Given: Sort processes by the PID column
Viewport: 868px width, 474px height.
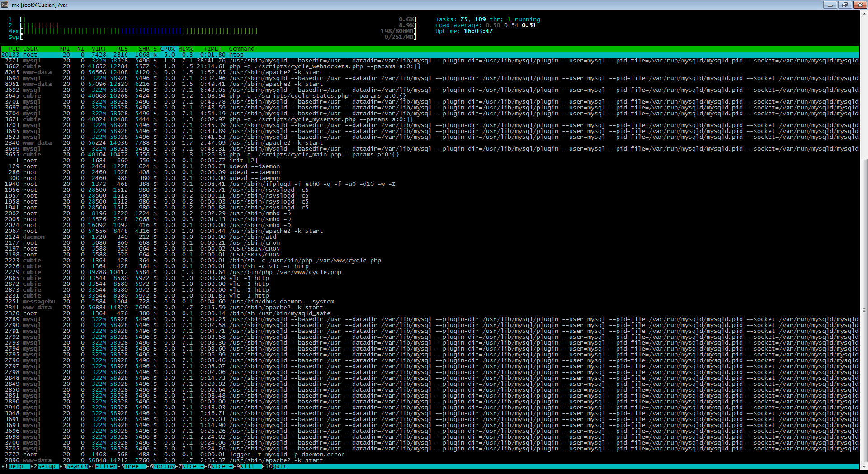Looking at the screenshot, I should [13, 49].
